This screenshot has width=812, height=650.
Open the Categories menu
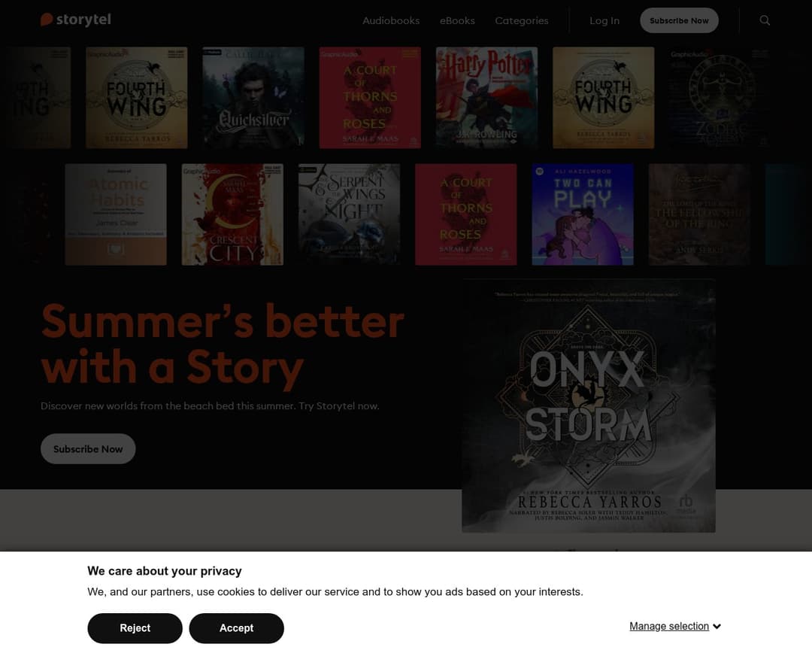pyautogui.click(x=522, y=21)
